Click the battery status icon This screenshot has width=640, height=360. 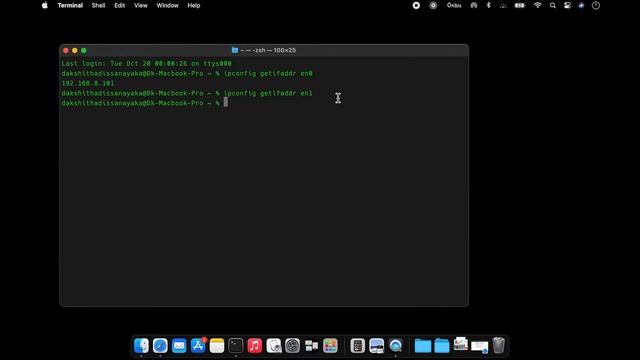520,5
